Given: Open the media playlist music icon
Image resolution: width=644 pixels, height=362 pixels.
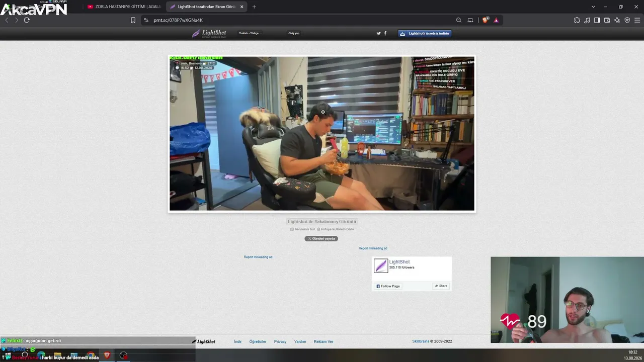Looking at the screenshot, I should point(587,20).
